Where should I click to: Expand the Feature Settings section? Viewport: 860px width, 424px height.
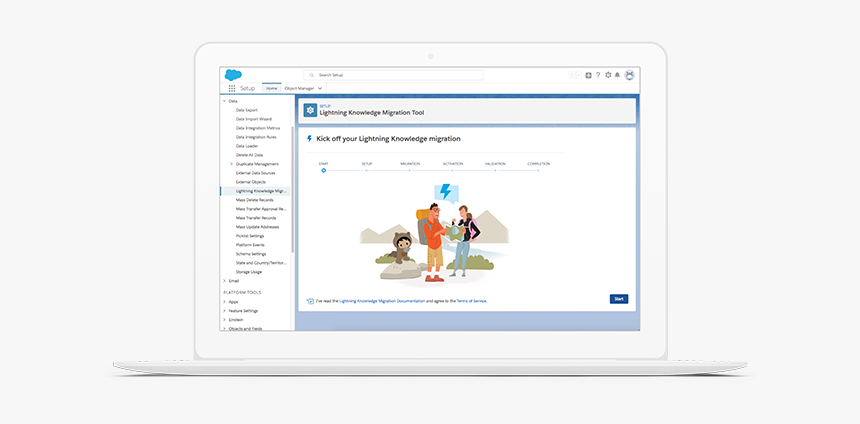(224, 311)
